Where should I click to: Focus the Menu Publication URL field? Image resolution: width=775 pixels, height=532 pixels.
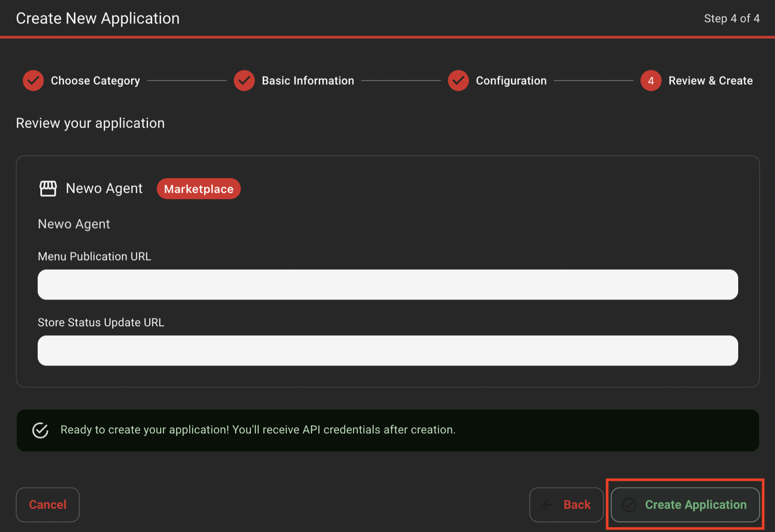388,285
